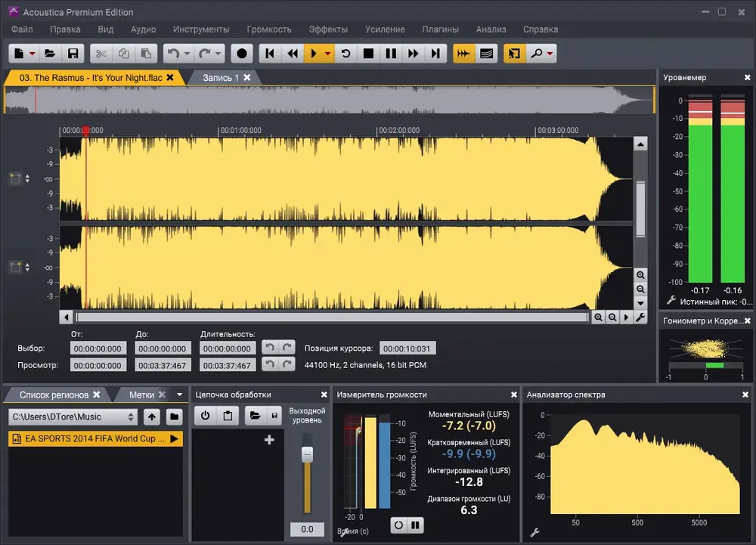The image size is (756, 545).
Task: Click the skip to end button
Action: coord(435,54)
